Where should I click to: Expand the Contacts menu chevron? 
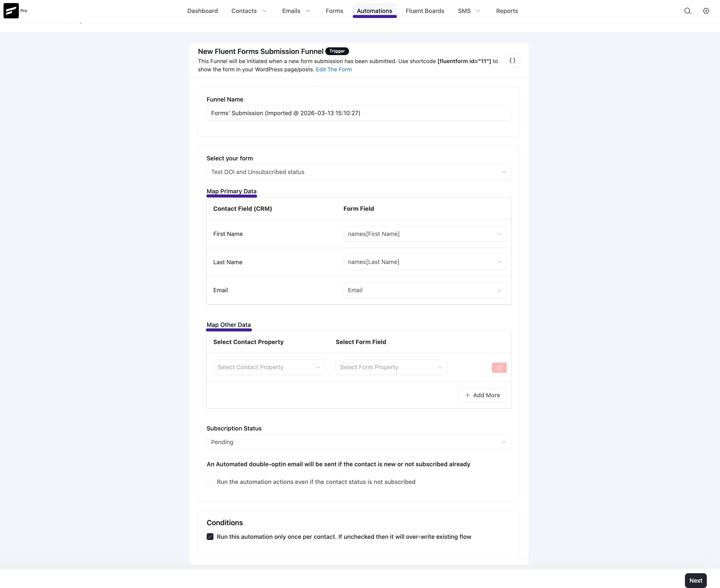(264, 11)
